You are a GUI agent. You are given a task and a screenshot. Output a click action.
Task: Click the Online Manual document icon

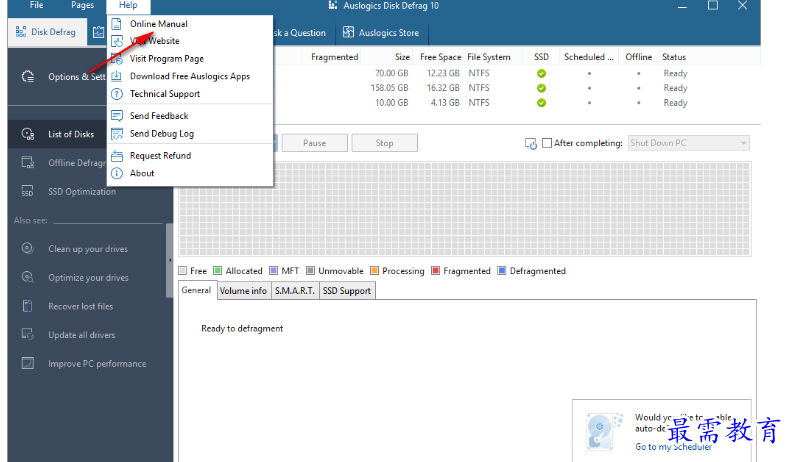pyautogui.click(x=116, y=24)
